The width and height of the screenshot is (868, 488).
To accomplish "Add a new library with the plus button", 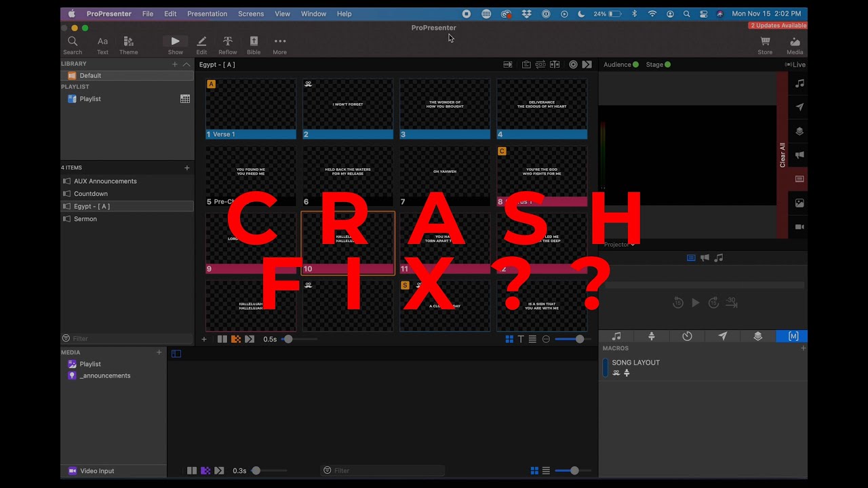I will tap(174, 64).
